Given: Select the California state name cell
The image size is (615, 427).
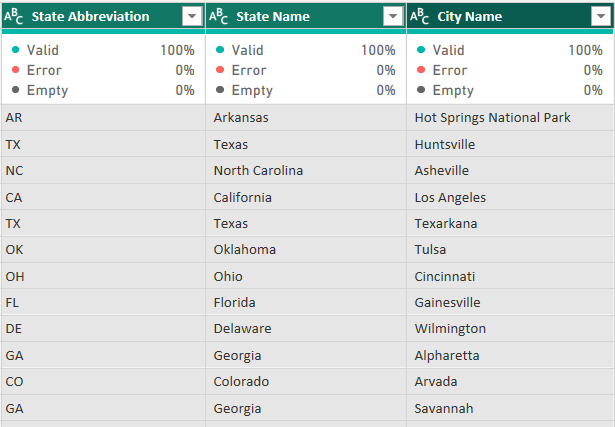Looking at the screenshot, I should [x=306, y=197].
